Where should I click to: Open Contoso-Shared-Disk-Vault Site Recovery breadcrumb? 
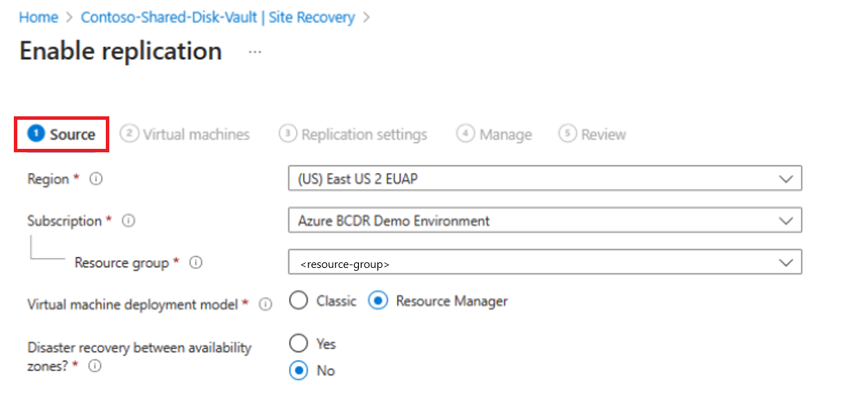click(x=218, y=17)
